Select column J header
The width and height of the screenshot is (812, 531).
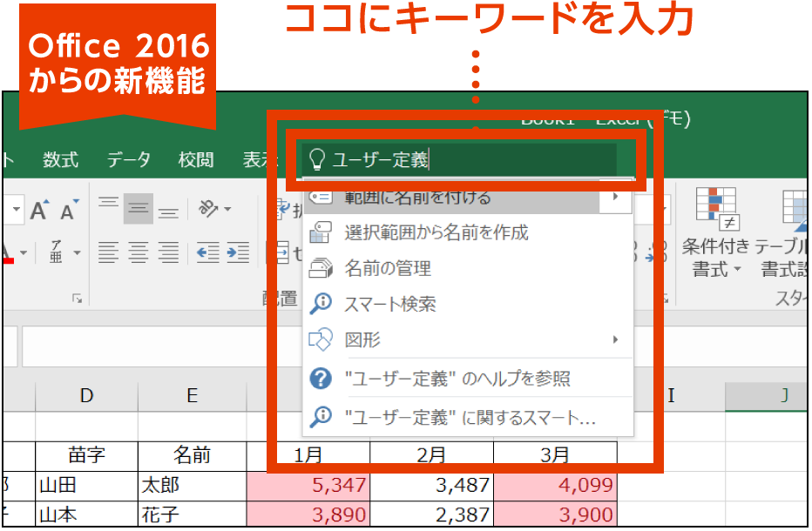tap(766, 396)
